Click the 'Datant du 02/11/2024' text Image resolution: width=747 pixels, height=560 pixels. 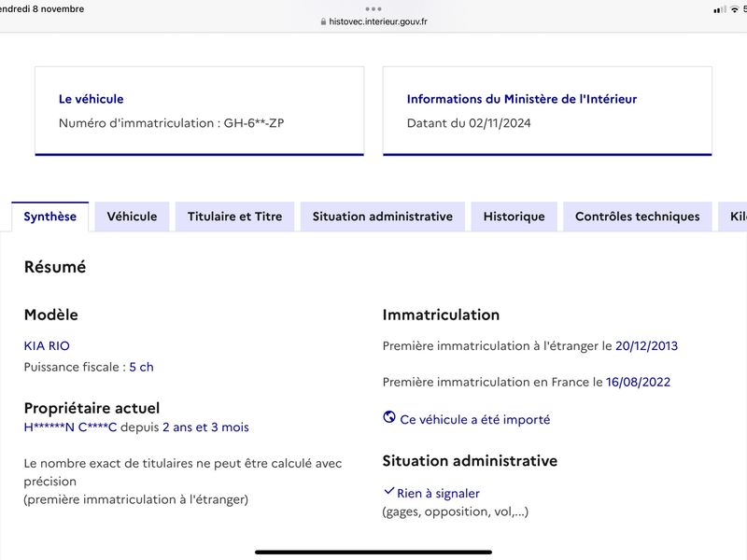[x=469, y=123]
